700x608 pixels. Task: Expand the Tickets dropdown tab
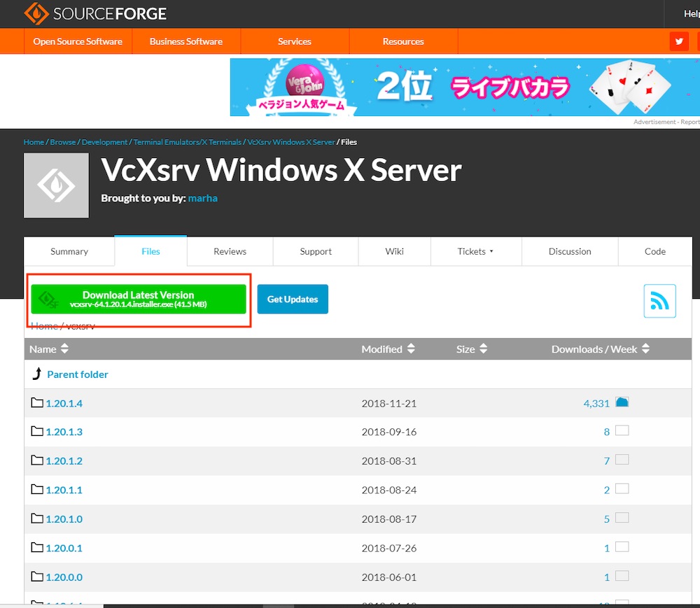pos(476,251)
